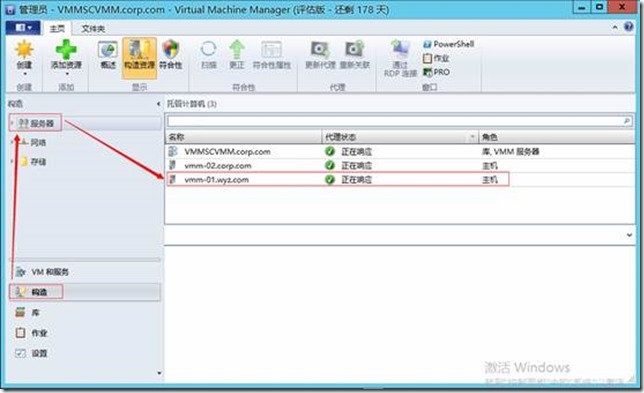Collapse the left navigation pane arrow
The width and height of the screenshot is (644, 393).
(159, 104)
